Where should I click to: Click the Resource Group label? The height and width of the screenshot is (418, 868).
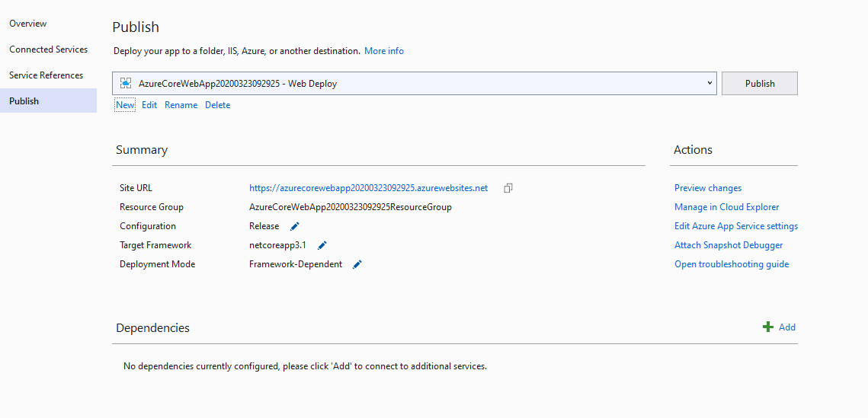(152, 207)
